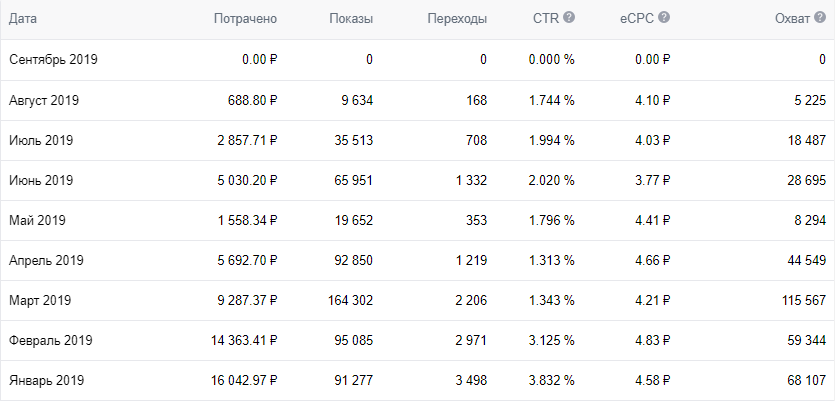
Task: Open the Июнь 2019 row
Action: click(x=418, y=181)
